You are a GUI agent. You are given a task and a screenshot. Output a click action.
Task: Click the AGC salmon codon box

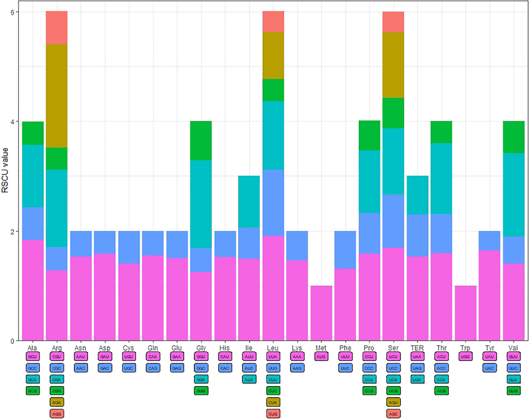coord(393,414)
